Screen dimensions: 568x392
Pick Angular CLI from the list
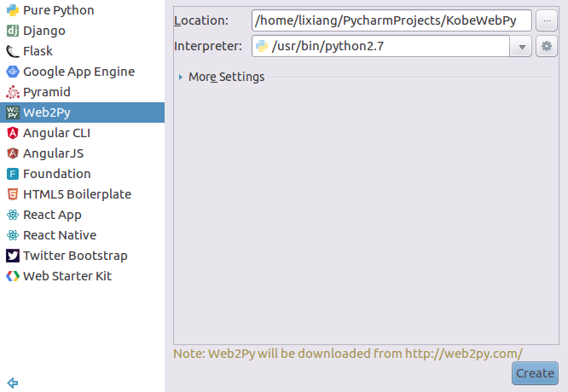pyautogui.click(x=82, y=133)
